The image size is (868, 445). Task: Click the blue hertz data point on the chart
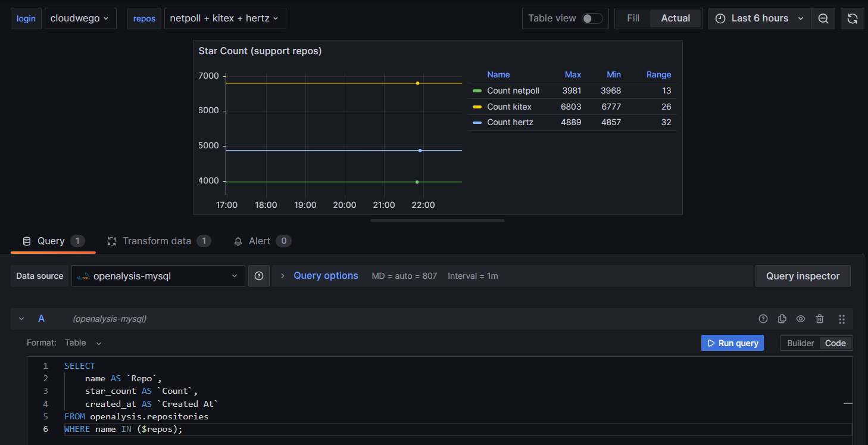[420, 150]
